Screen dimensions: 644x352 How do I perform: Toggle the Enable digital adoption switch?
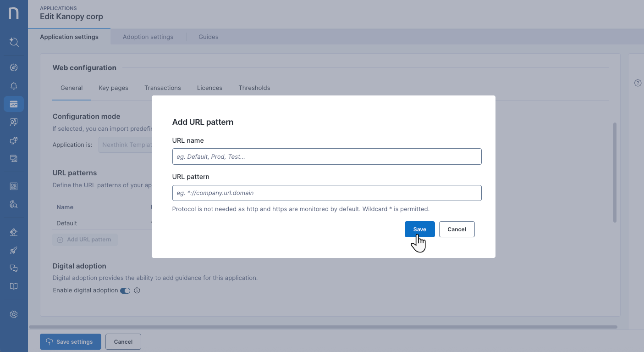tap(125, 291)
